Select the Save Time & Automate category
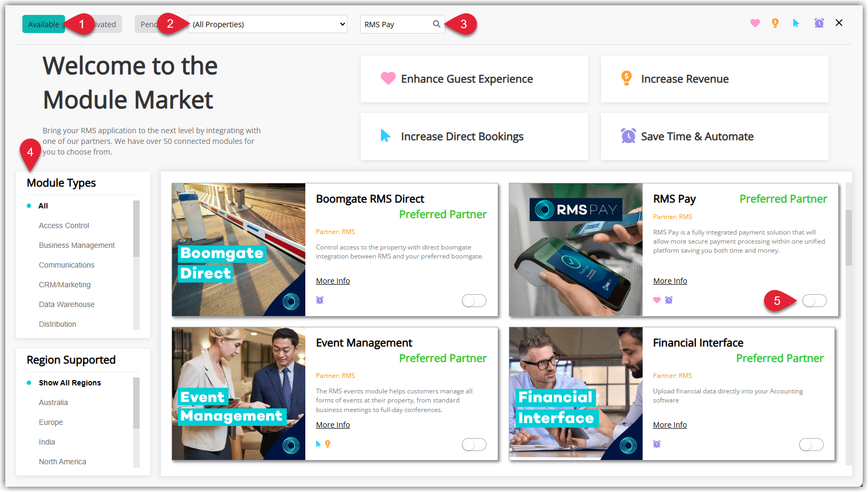The height and width of the screenshot is (492, 868). tap(715, 136)
